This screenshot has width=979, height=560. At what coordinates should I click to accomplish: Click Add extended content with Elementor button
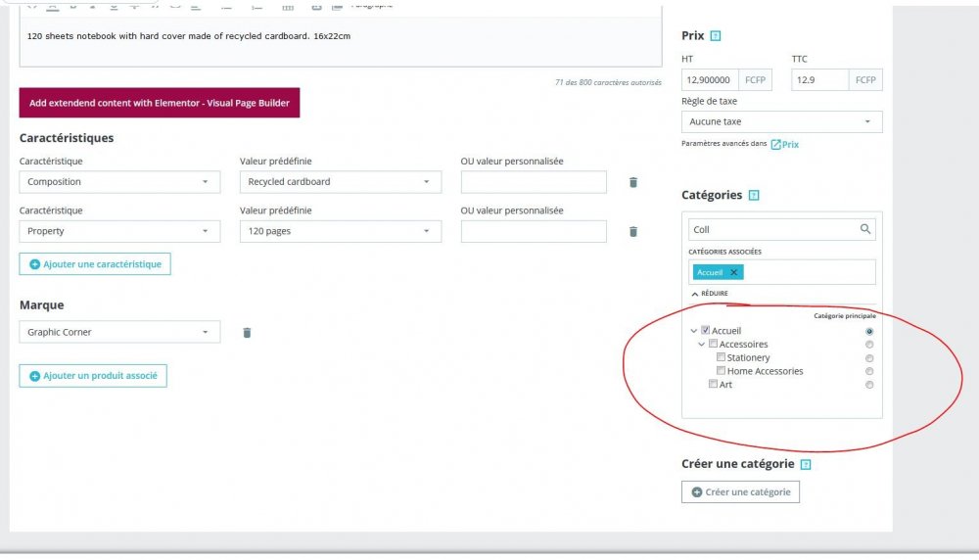[x=159, y=103]
